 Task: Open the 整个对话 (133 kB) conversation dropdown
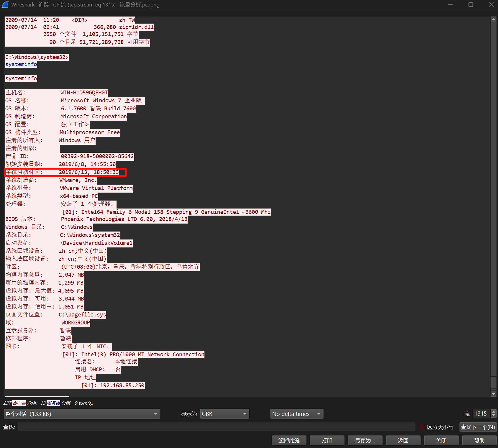pyautogui.click(x=82, y=414)
